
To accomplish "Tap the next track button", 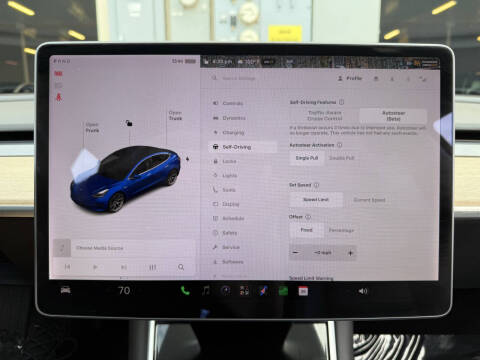I will click(x=124, y=267).
